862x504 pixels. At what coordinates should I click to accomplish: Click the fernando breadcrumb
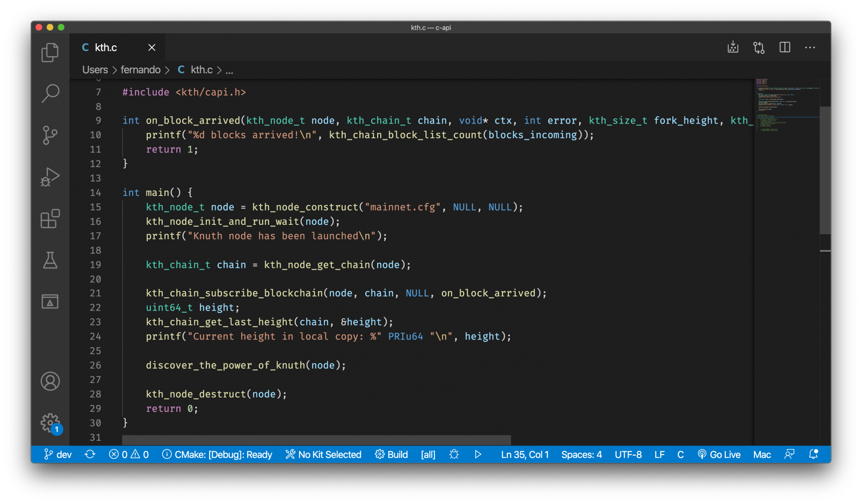(x=141, y=70)
